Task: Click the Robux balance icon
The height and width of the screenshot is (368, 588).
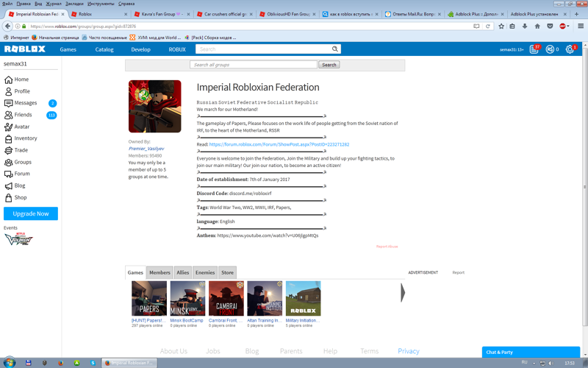Action: click(x=549, y=49)
